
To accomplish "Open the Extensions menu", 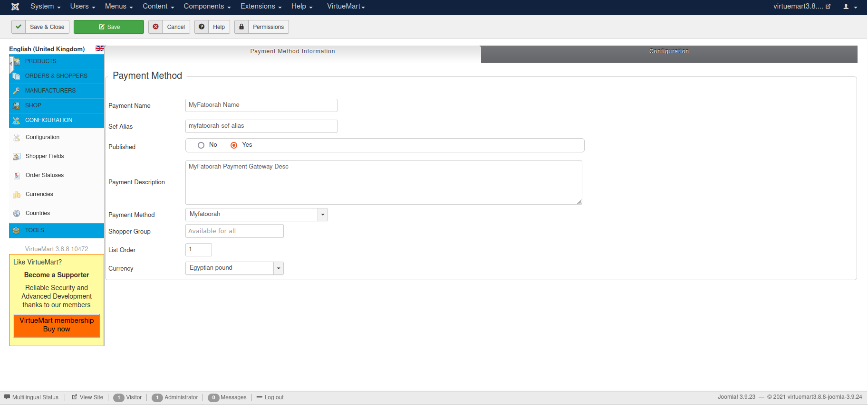I will pos(261,7).
